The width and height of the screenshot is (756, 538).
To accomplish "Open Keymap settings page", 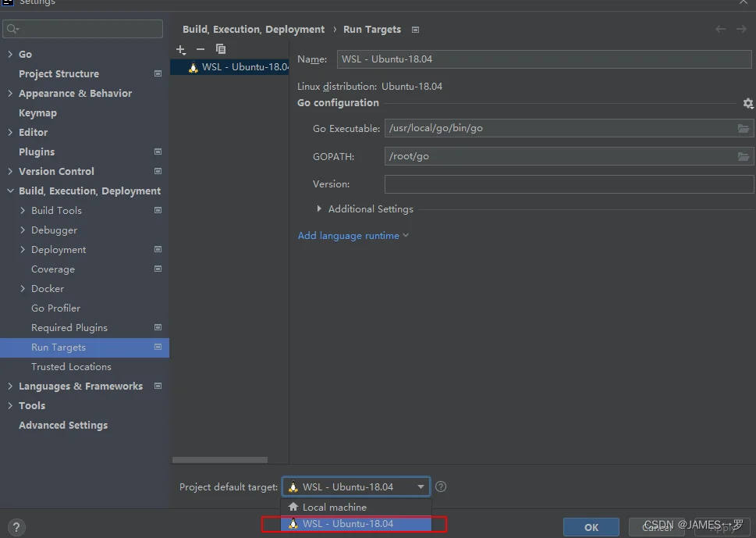I will click(37, 113).
